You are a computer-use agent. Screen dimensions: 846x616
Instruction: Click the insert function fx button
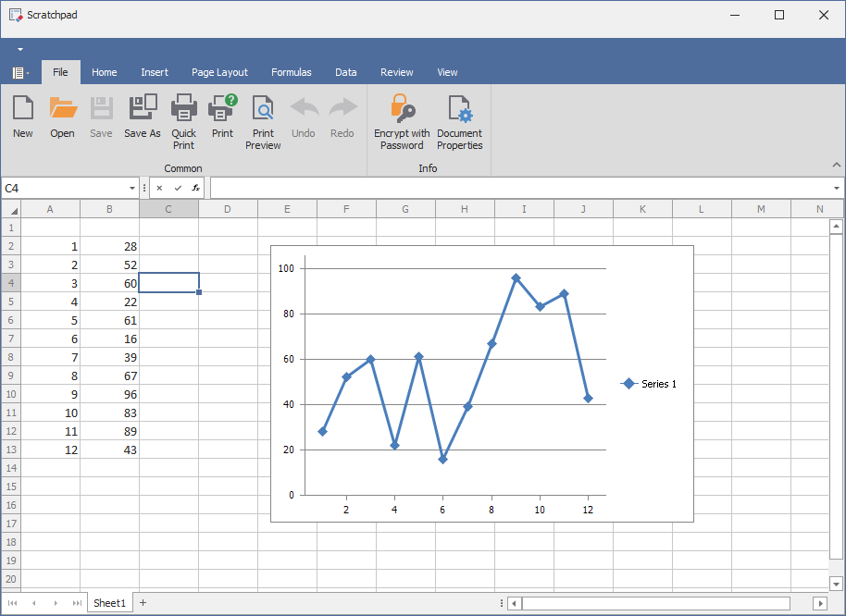coord(196,188)
